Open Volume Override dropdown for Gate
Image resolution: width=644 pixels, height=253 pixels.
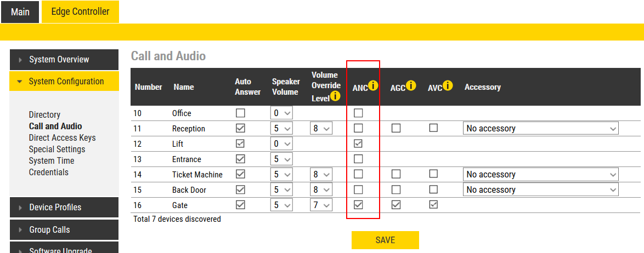coord(321,205)
